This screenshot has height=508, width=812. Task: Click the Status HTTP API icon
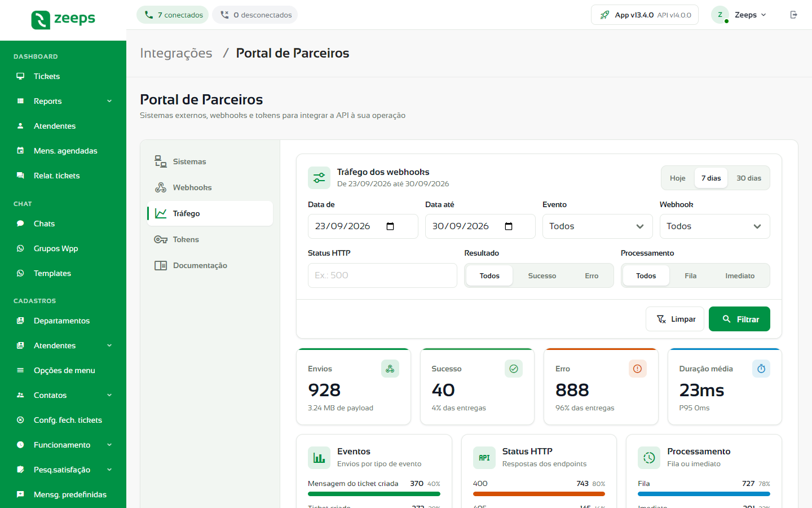tap(484, 458)
